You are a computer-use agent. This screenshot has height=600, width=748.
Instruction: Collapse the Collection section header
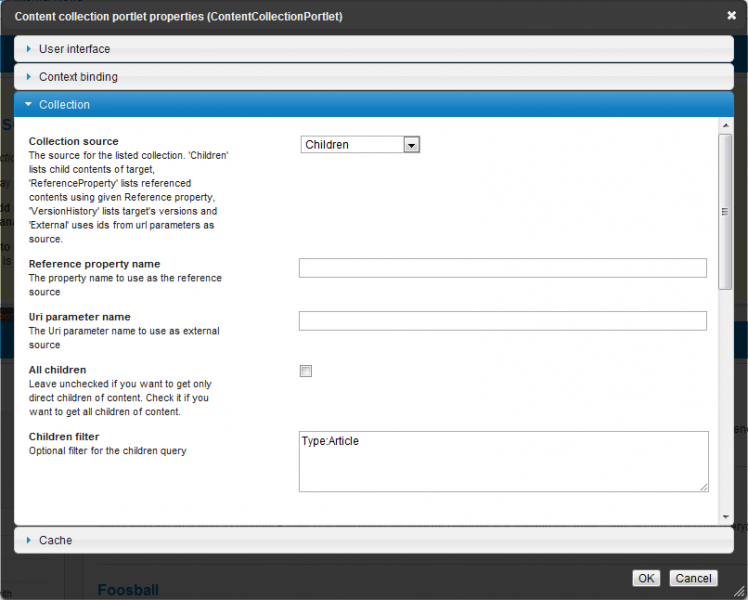[374, 104]
